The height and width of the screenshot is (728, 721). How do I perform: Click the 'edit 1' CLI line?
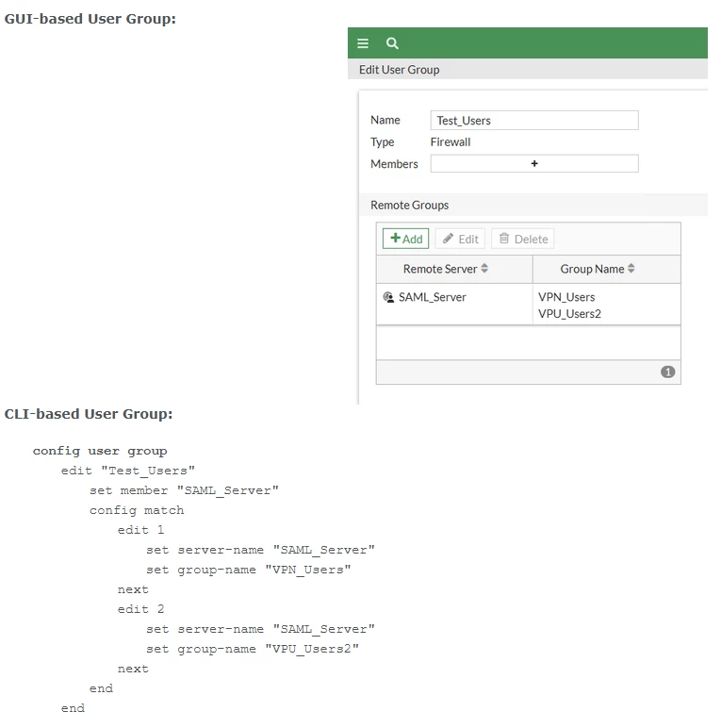click(x=140, y=530)
